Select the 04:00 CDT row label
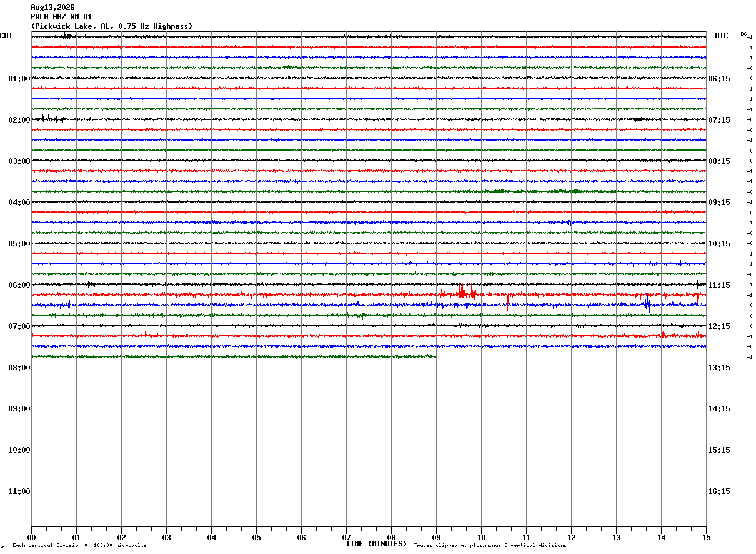Screen dimensions: 756x554 (19, 203)
